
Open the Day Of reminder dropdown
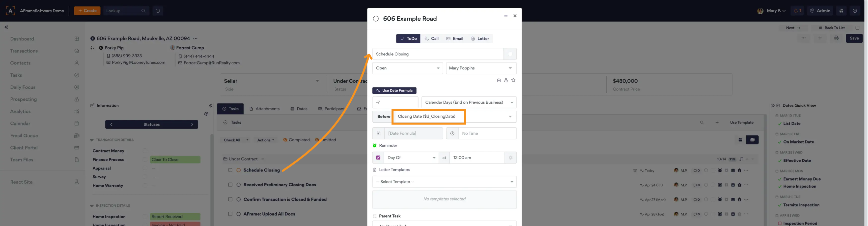[x=411, y=158]
